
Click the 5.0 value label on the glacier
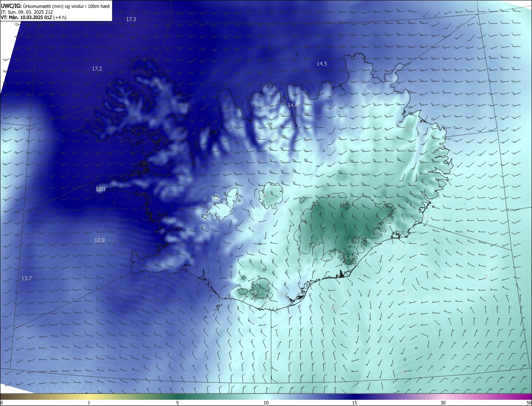pos(348,258)
